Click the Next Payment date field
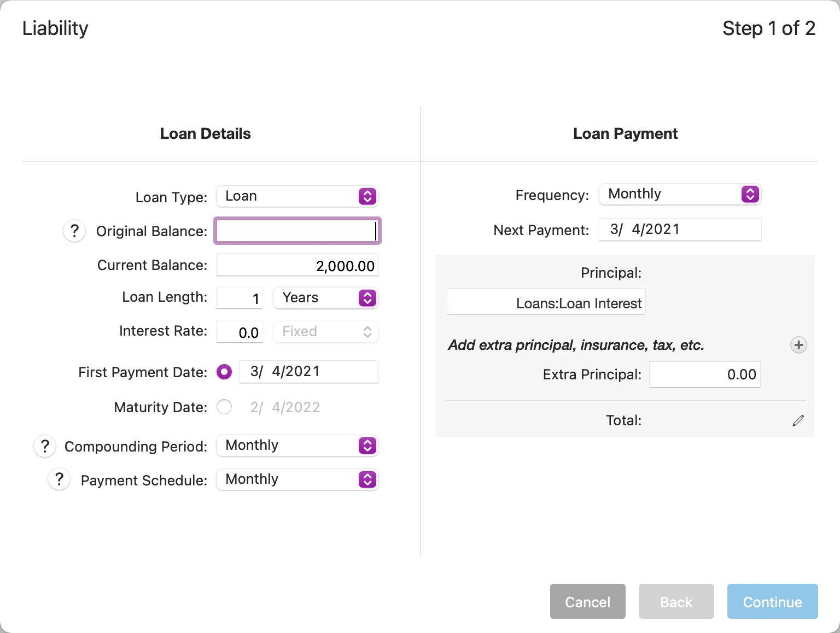The width and height of the screenshot is (840, 633). pyautogui.click(x=680, y=230)
